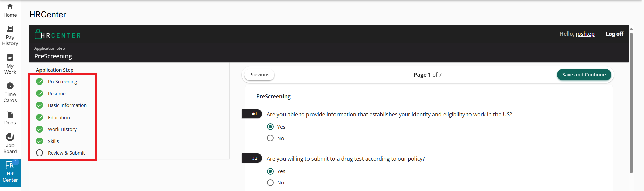Viewport: 644px width, 191px height.
Task: Click the Home icon in sidebar
Action: point(10,7)
